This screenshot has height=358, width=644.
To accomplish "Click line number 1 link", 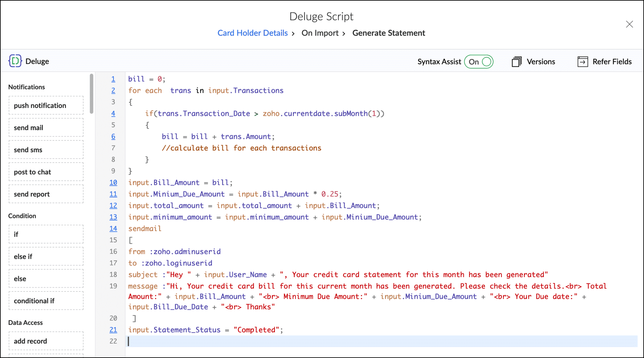I will pyautogui.click(x=113, y=79).
